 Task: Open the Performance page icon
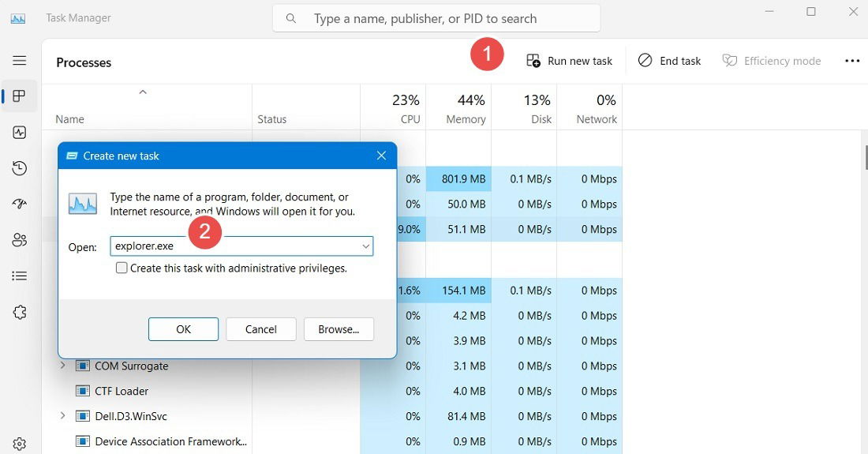click(x=20, y=133)
